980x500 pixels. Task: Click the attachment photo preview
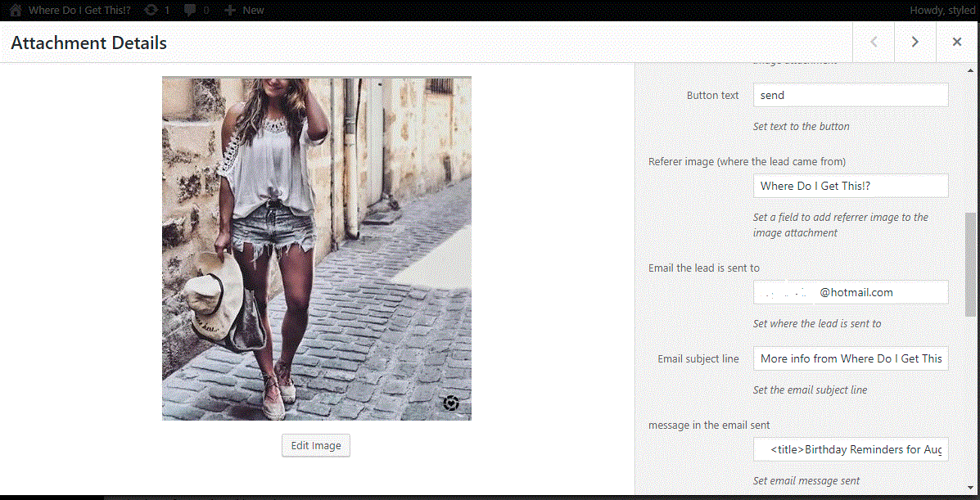click(x=317, y=248)
